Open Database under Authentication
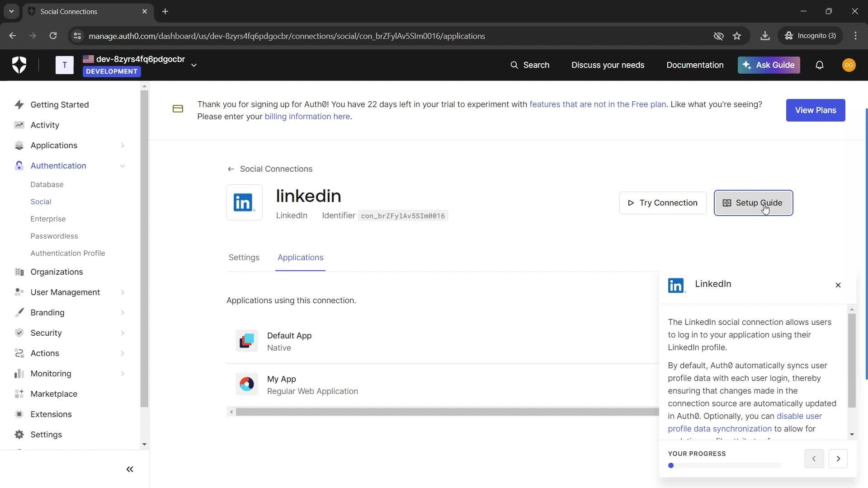The height and width of the screenshot is (488, 868). coord(47,185)
